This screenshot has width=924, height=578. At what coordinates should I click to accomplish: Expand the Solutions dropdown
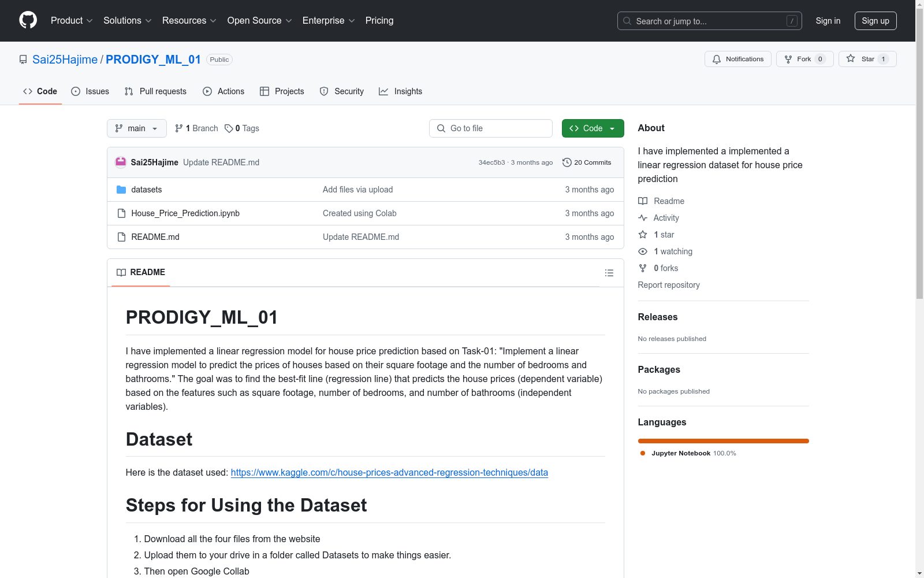pos(128,20)
